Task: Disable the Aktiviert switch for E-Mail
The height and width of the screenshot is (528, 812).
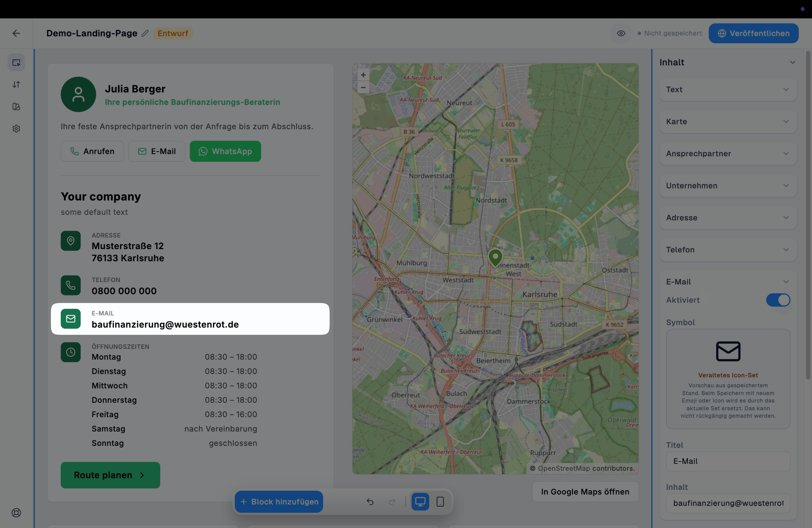Action: (x=778, y=300)
